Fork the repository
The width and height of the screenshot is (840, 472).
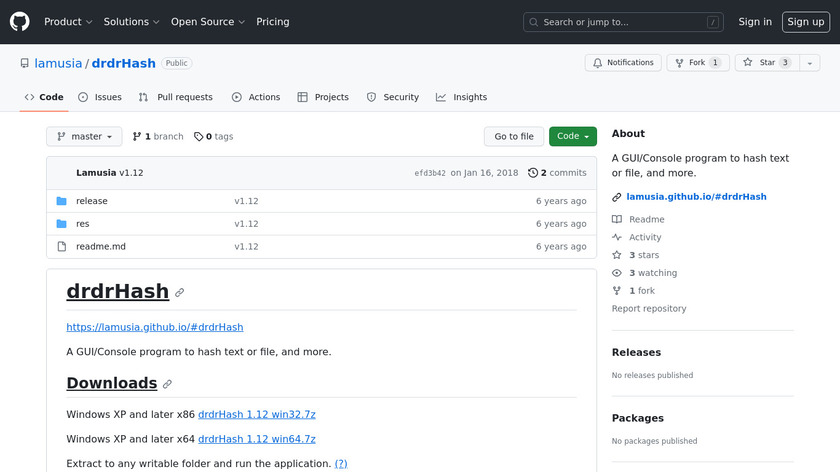697,63
